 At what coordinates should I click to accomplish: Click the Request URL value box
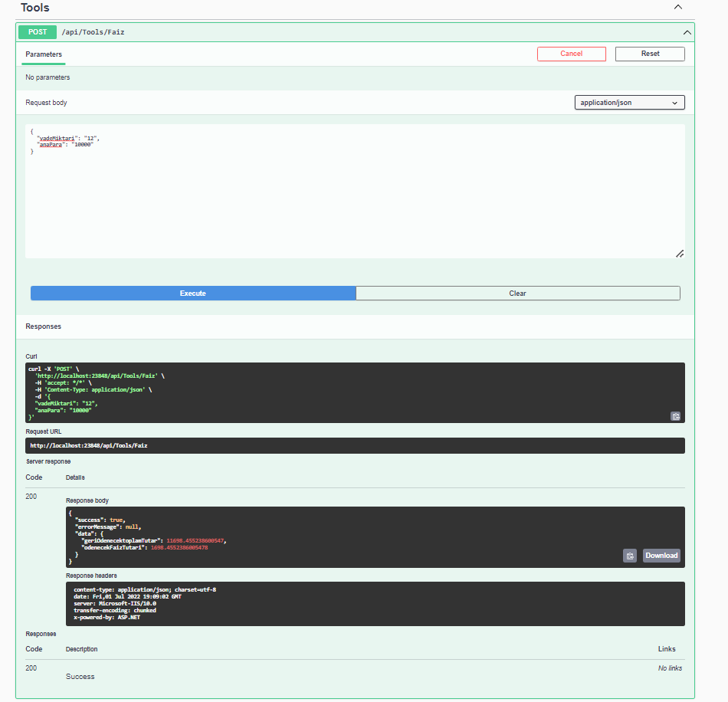click(355, 446)
